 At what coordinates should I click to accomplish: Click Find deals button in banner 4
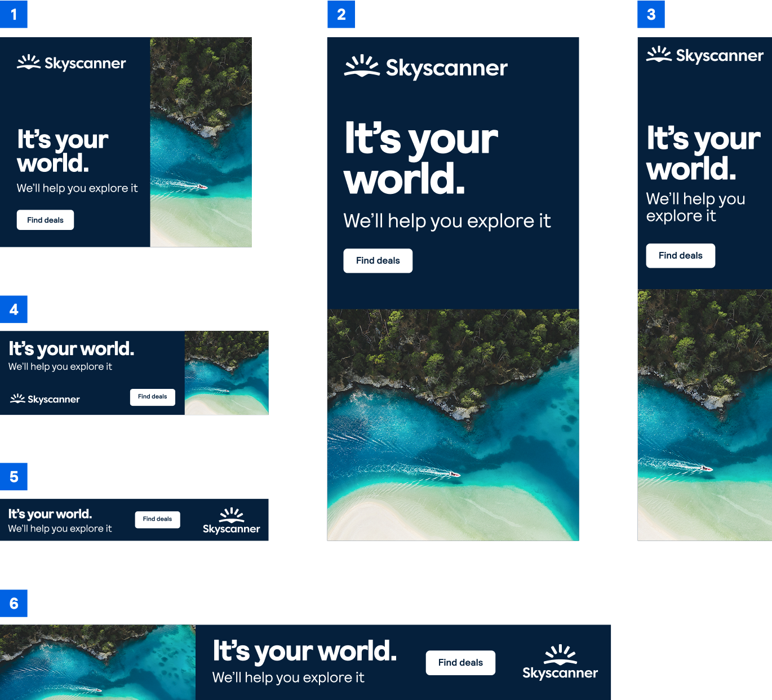pos(152,397)
